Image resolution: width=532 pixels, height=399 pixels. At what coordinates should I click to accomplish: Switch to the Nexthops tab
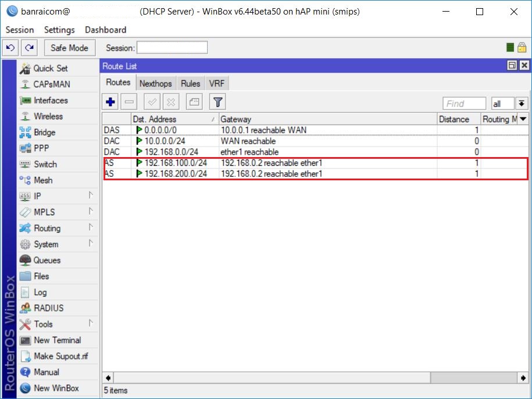click(156, 84)
